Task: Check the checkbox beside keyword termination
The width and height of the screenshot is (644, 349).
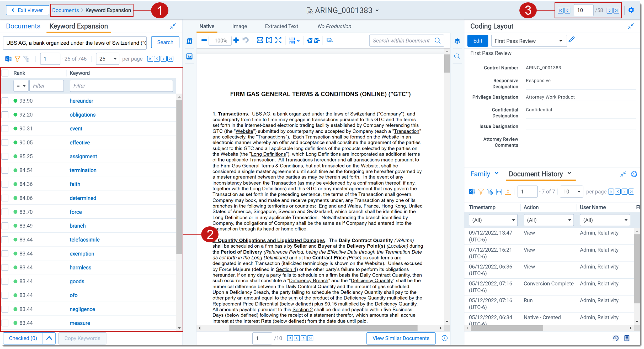Action: tap(5, 170)
